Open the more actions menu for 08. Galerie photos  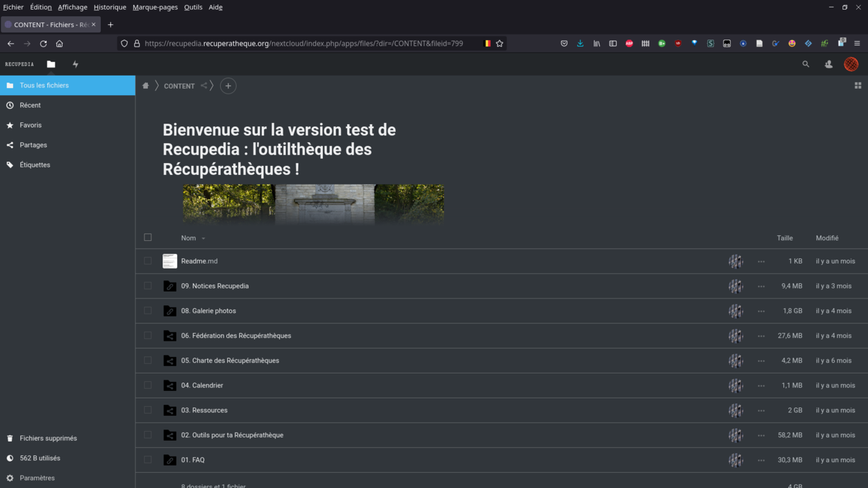click(761, 311)
